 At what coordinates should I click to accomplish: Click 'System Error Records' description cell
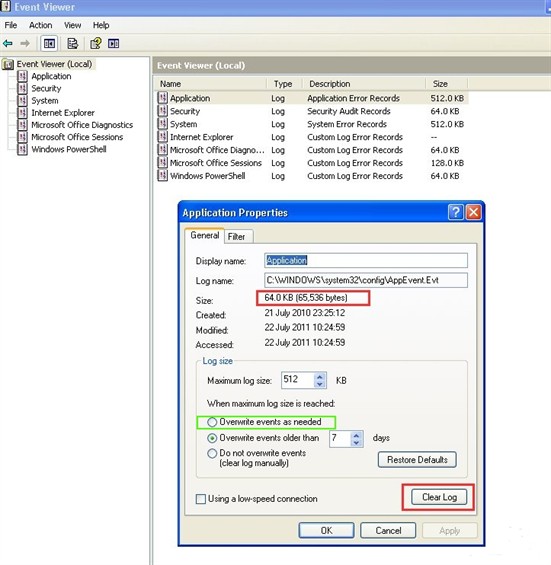[347, 124]
